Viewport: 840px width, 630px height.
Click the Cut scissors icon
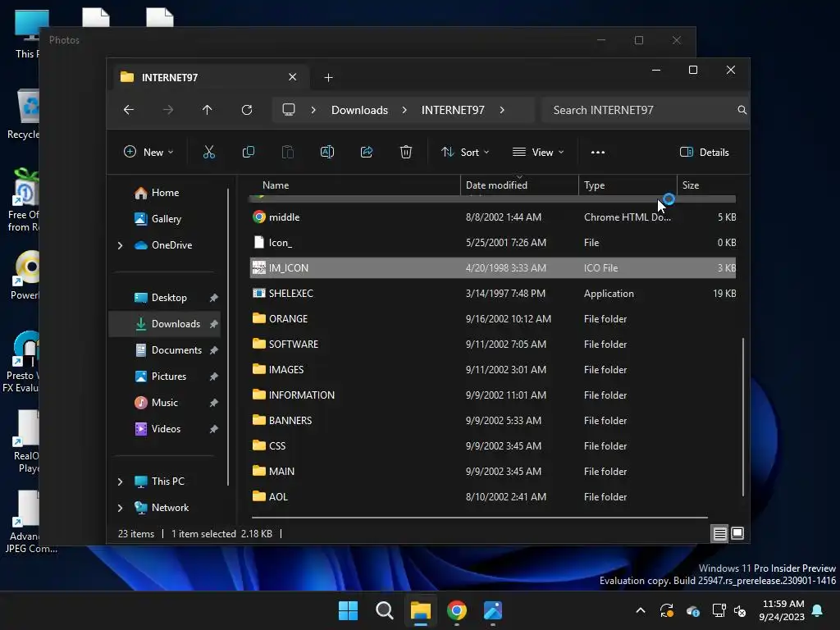click(209, 152)
